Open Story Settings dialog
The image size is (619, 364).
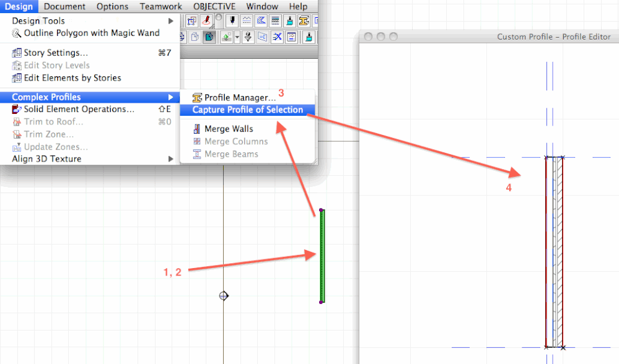pos(90,53)
